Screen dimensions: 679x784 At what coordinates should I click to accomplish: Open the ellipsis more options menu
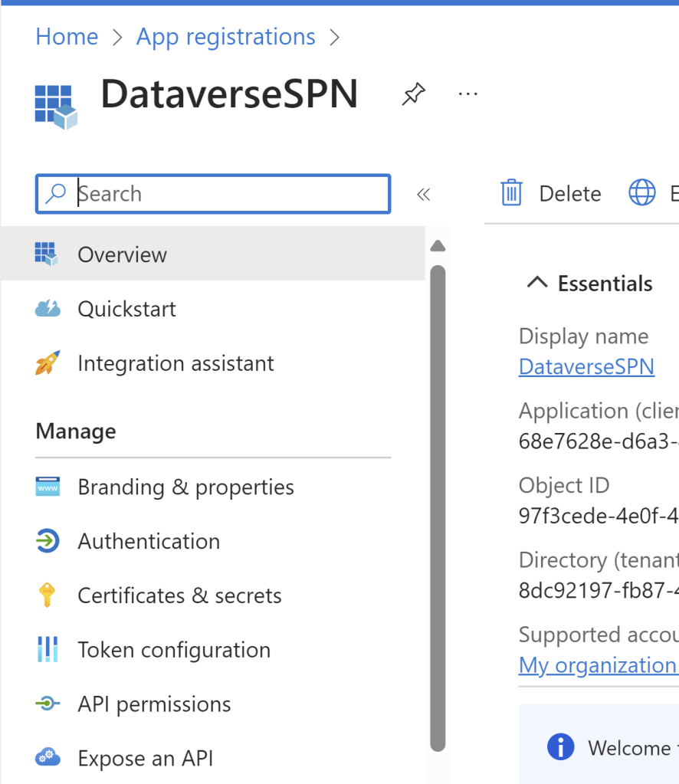click(x=467, y=94)
